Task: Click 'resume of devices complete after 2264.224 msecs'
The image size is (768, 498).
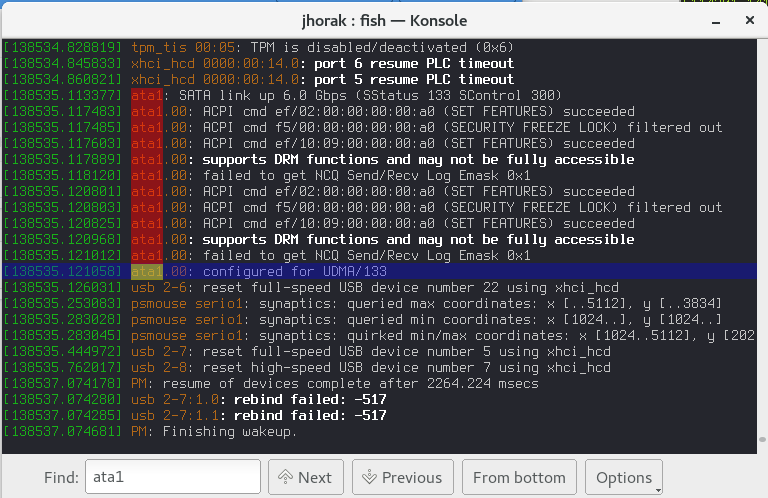Action: 350,383
